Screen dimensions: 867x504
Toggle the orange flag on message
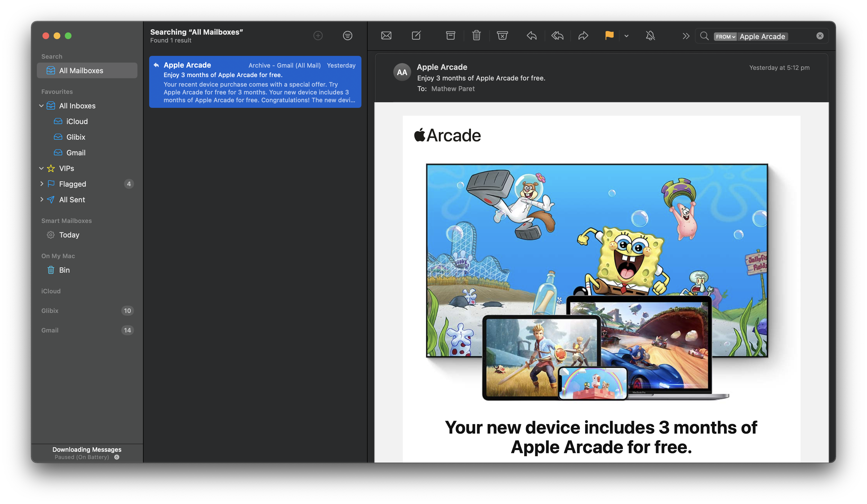tap(609, 35)
